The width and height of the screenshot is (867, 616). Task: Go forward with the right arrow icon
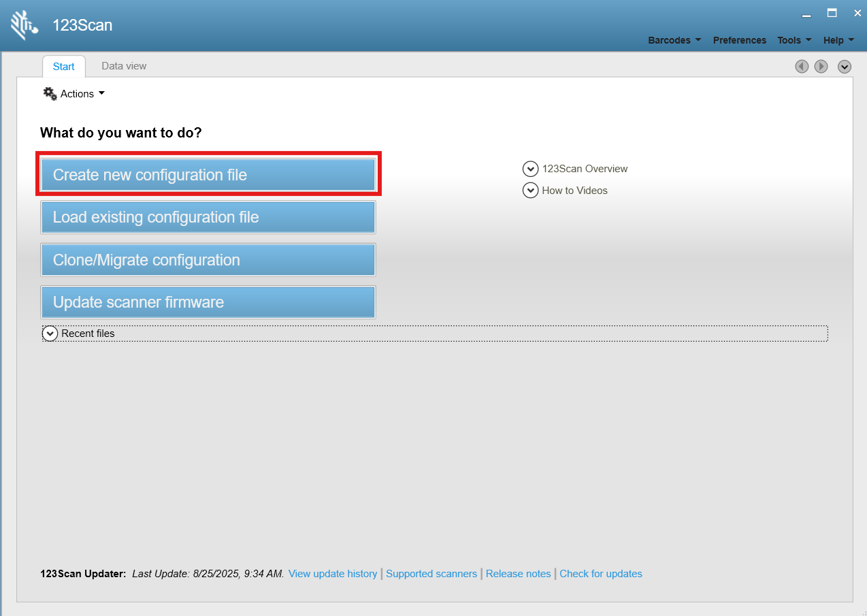pos(821,66)
